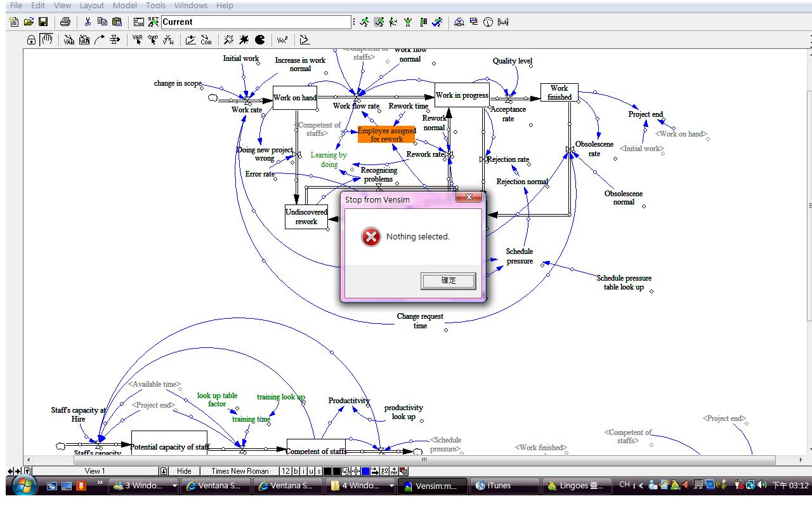Click the next view down-arrow button
This screenshot has width=812, height=508.
[x=164, y=471]
